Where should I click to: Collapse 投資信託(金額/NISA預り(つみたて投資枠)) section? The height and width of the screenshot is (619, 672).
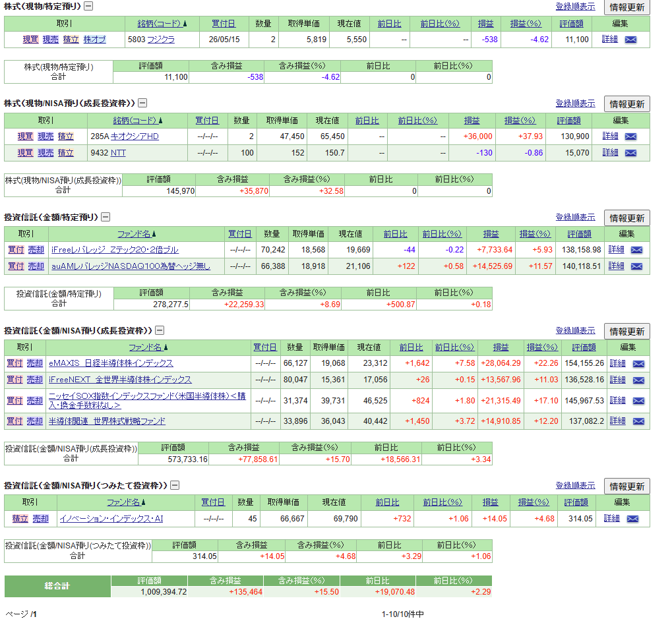pos(175,485)
